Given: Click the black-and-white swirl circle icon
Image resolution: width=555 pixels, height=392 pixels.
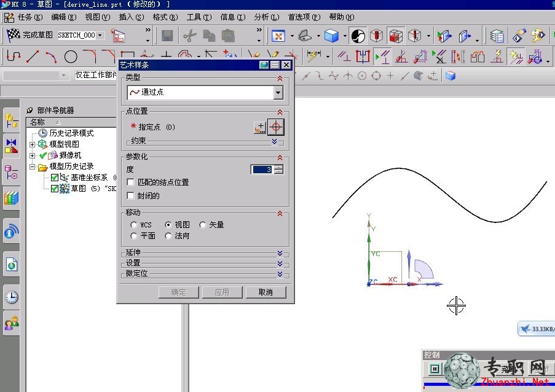Looking at the screenshot, I should (x=358, y=36).
